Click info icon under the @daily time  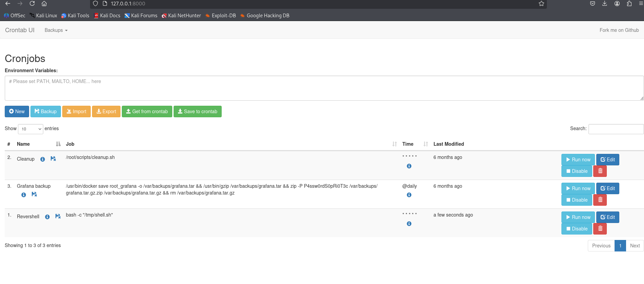pos(409,195)
